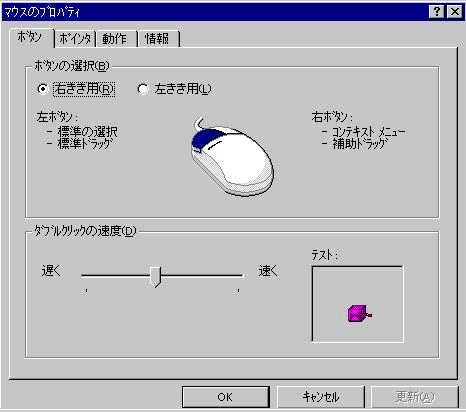Click the mouse illustration image

[x=233, y=157]
